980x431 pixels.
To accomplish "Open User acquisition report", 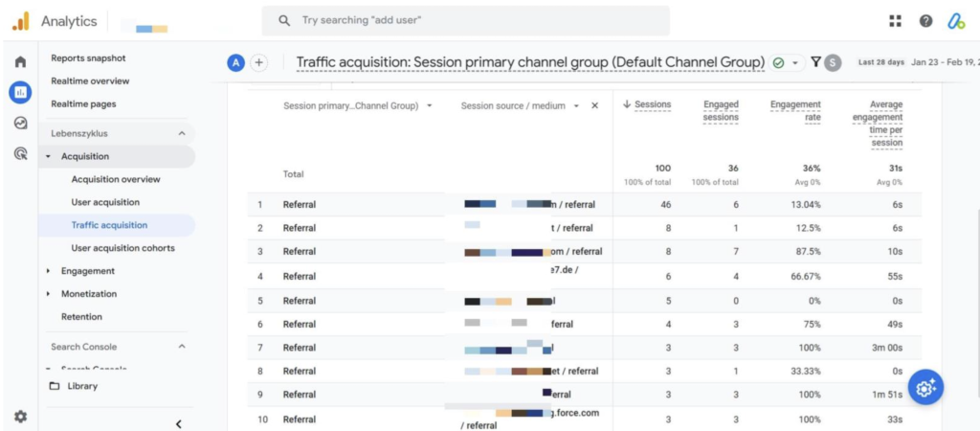I will tap(105, 202).
